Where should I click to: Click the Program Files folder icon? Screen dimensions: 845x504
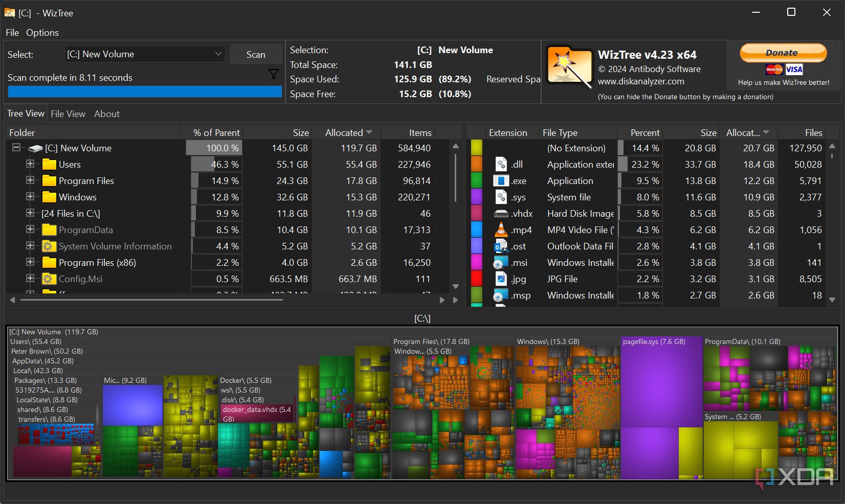[x=49, y=180]
